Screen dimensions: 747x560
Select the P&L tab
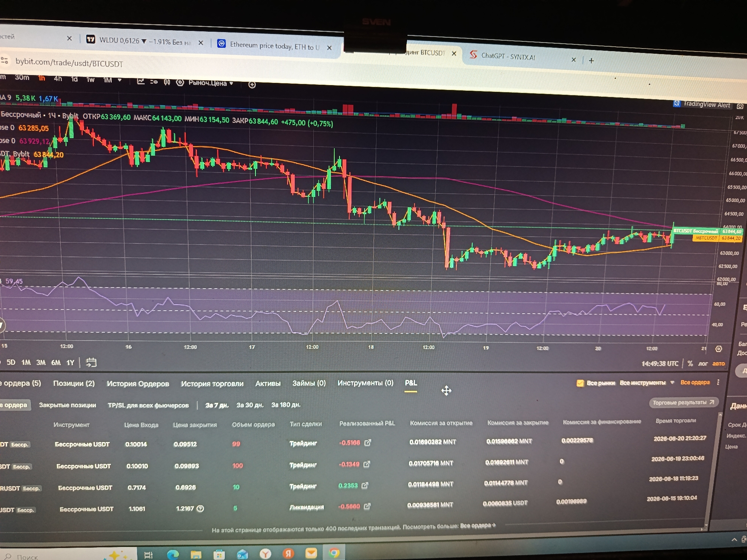point(411,383)
